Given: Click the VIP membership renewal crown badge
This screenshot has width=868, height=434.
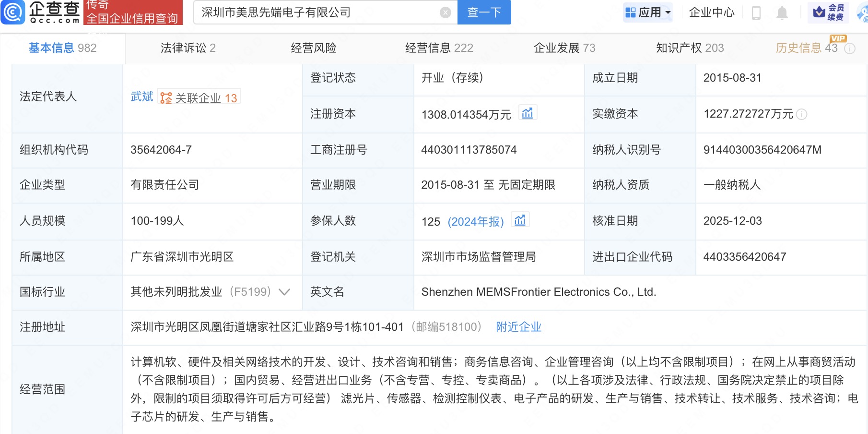Looking at the screenshot, I should 828,12.
